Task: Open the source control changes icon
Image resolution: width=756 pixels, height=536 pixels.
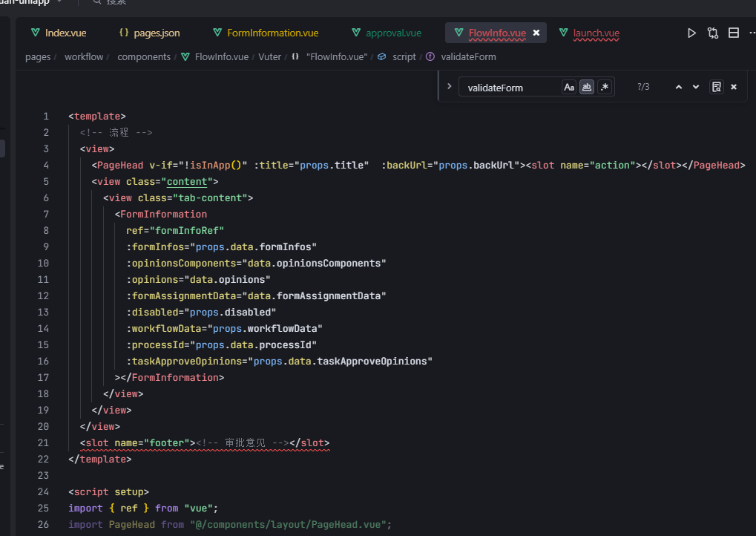Action: [x=713, y=33]
